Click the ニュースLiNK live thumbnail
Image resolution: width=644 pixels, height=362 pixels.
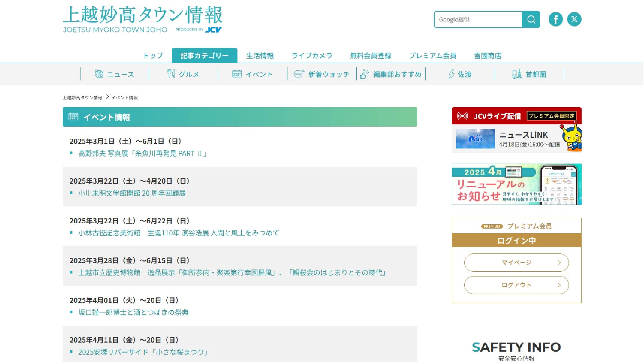pos(475,138)
